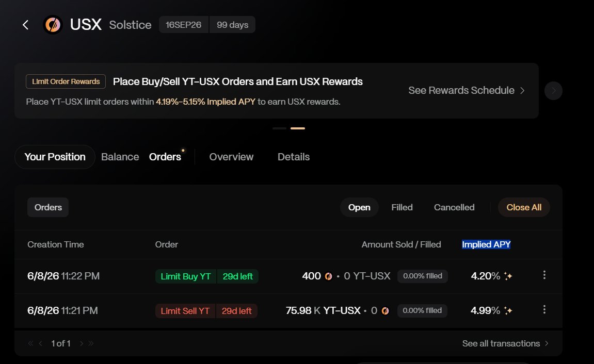Click Limit Buy YT label
Screen dimensions: 594x364
[186, 276]
